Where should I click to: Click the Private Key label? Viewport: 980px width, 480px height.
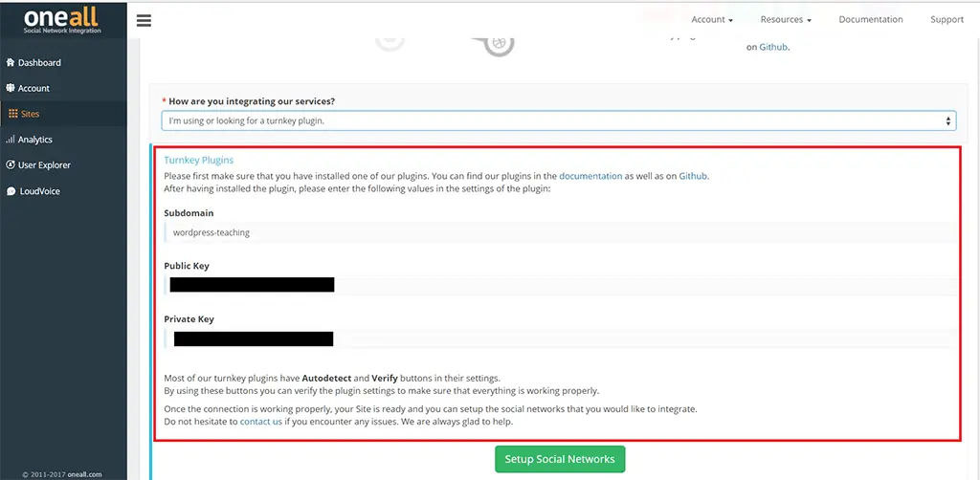189,319
